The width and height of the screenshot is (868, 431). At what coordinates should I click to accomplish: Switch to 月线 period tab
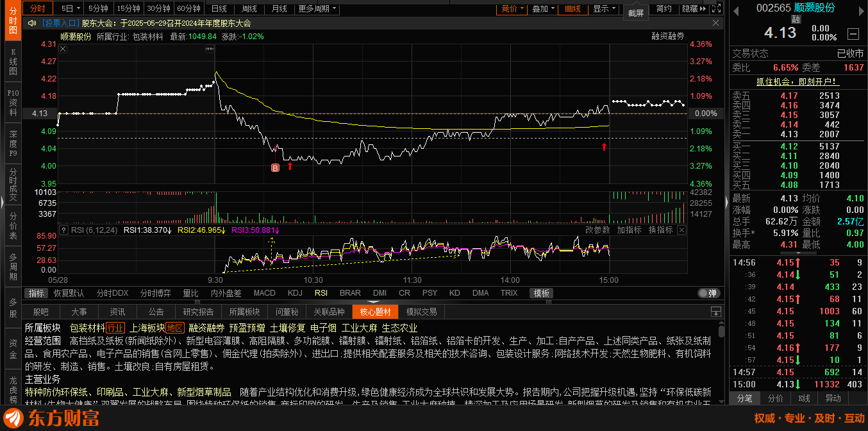click(x=279, y=8)
